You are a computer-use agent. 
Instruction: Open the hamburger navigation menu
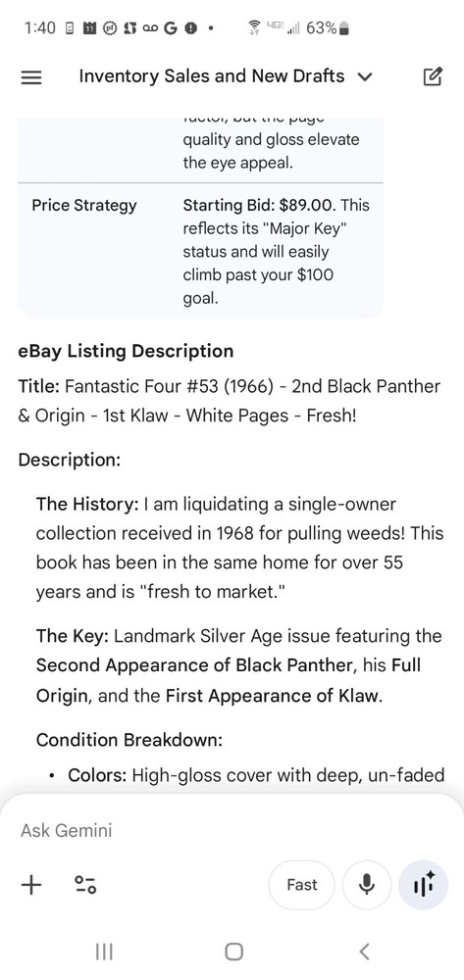click(31, 76)
